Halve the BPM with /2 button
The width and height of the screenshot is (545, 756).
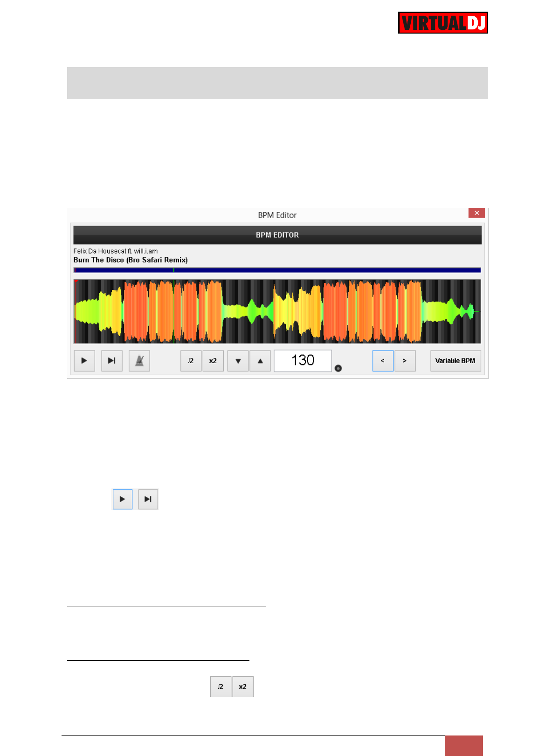coord(191,361)
